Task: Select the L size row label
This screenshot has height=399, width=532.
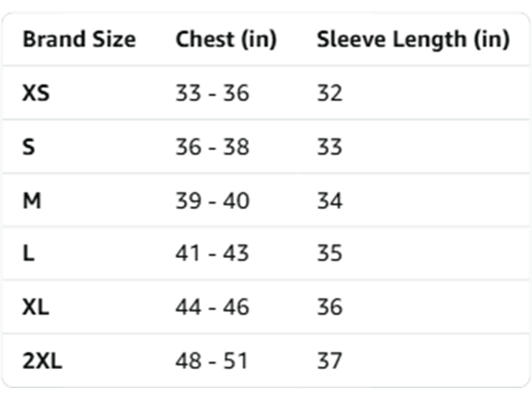Action: point(29,253)
